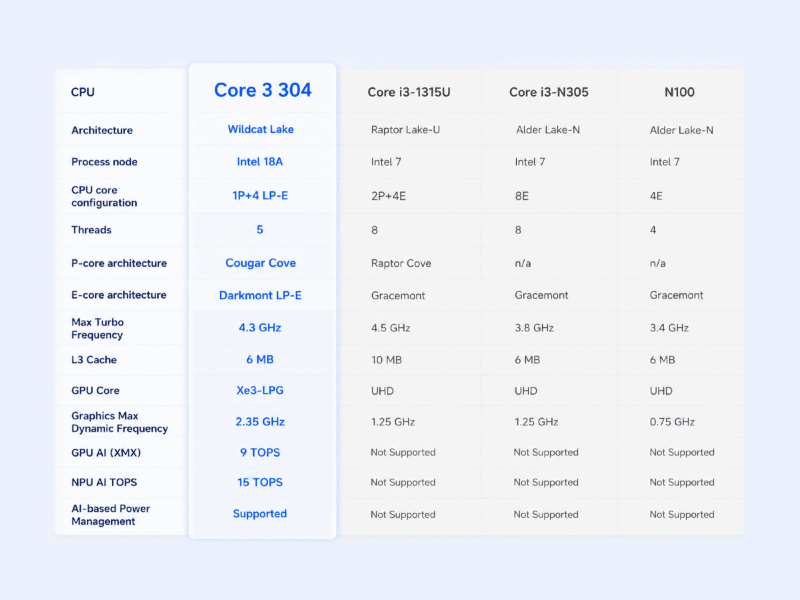Select the '3.4 GHz' cell

tap(669, 328)
